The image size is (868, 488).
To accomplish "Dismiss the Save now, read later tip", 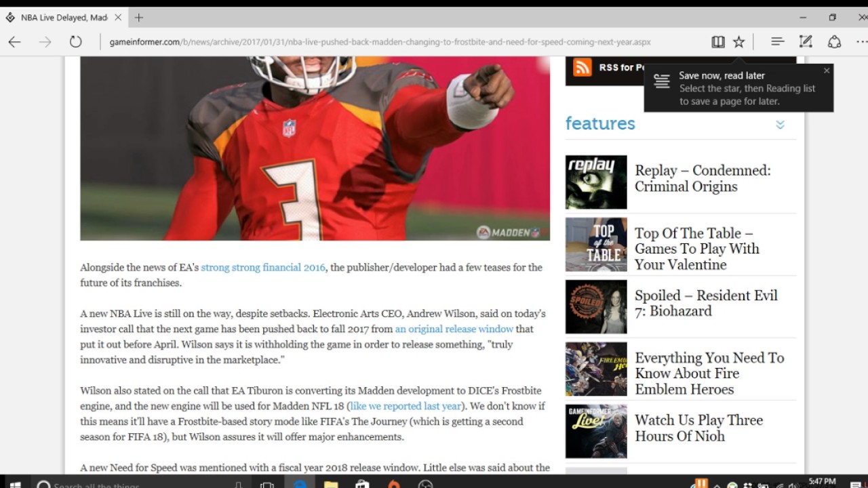I will 826,70.
